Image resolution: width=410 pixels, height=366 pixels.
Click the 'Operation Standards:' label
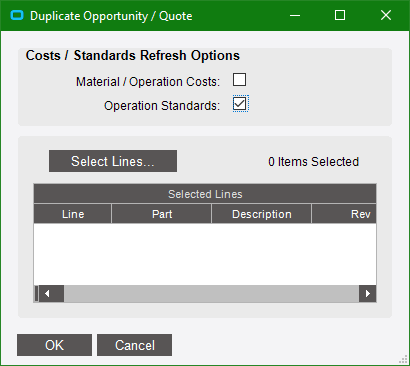(x=162, y=106)
